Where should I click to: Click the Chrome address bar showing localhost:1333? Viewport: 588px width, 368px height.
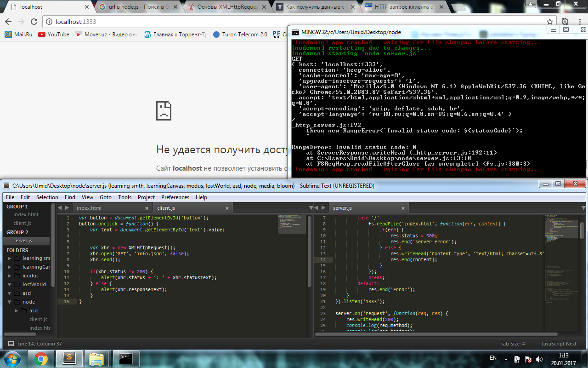pos(294,22)
